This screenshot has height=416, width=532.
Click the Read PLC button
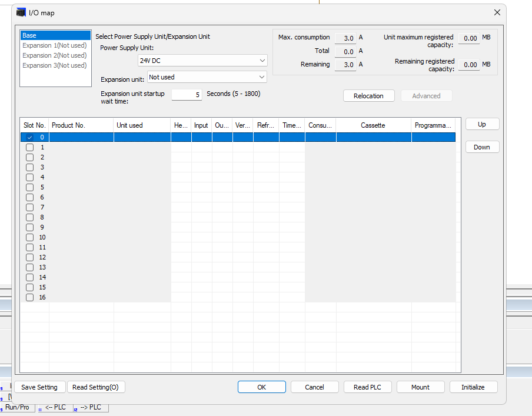(x=367, y=387)
